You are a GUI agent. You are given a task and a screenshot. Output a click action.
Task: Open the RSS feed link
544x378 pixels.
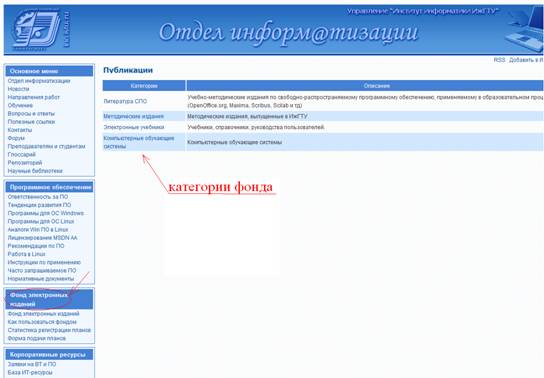click(x=499, y=60)
